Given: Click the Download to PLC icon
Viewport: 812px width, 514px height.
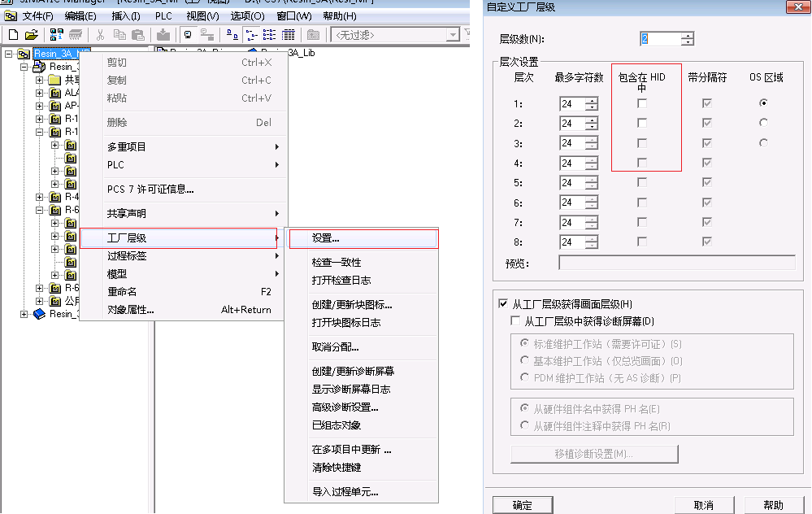Looking at the screenshot, I should click(163, 35).
